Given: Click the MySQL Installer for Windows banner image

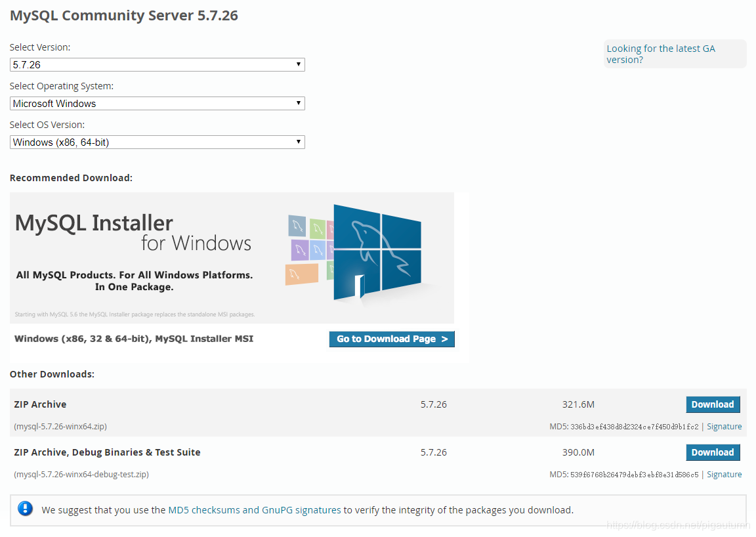Looking at the screenshot, I should [x=232, y=257].
